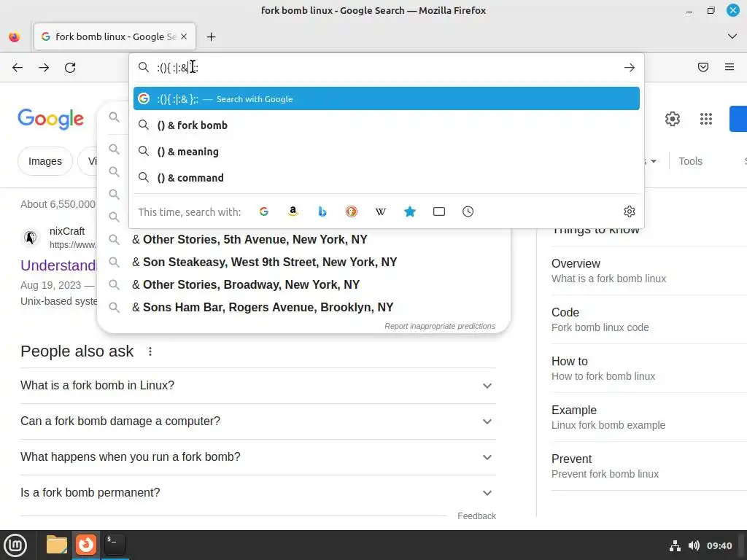The width and height of the screenshot is (747, 560).
Task: Open the Code 'Fork bomb linux code' item
Action: 649,319
